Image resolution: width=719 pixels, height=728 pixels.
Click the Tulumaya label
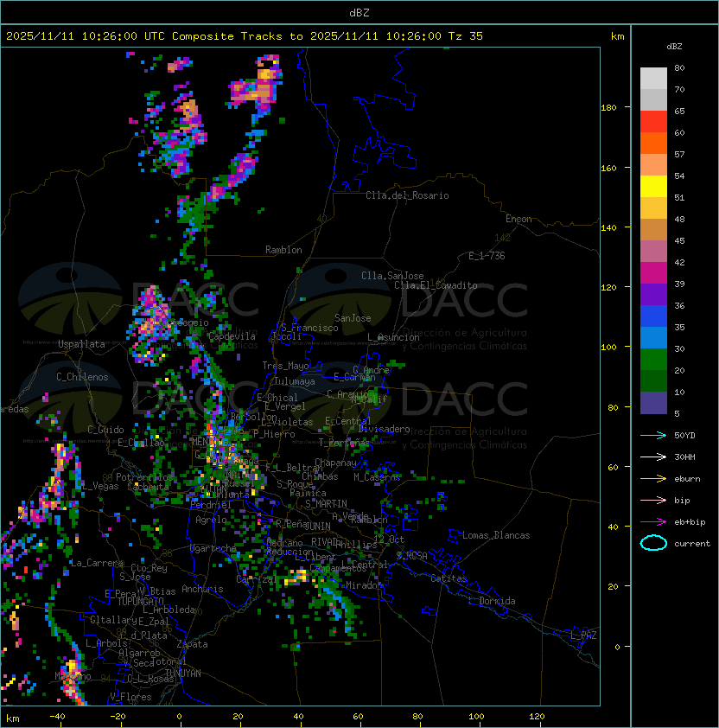coord(295,381)
